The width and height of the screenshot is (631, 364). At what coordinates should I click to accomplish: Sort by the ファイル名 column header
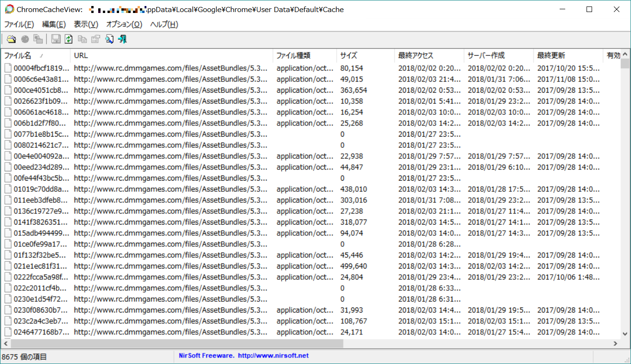tap(36, 56)
